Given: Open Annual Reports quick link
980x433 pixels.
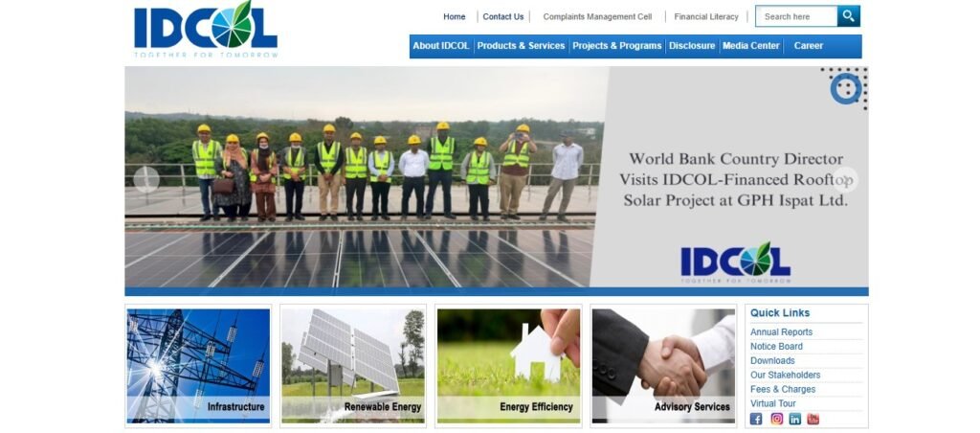Looking at the screenshot, I should pos(781,332).
